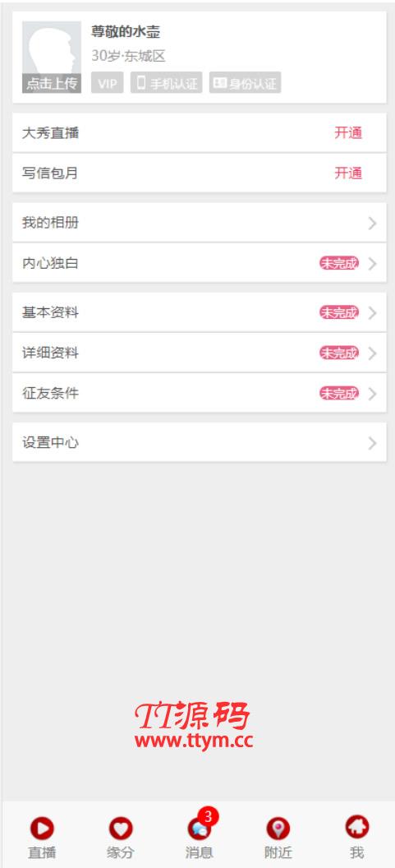Tap 未完成 tag on 内心独白
The height and width of the screenshot is (868, 395).
pos(338,264)
